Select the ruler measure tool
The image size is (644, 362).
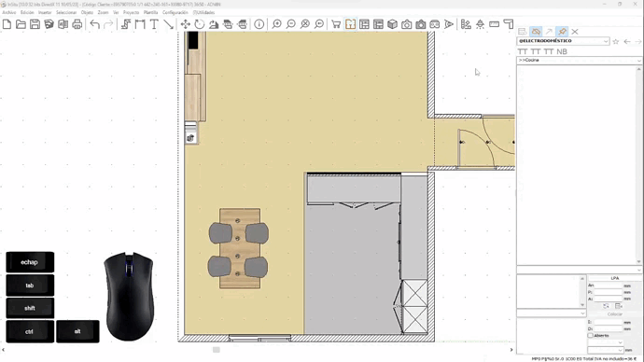494,24
